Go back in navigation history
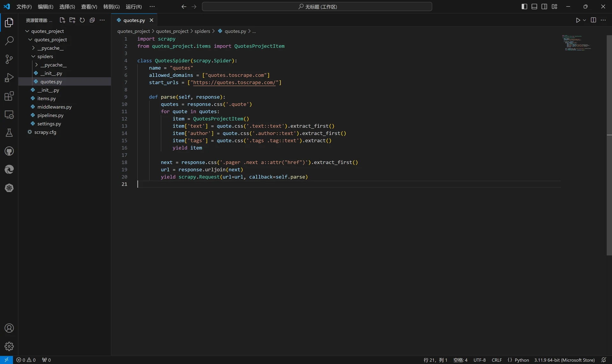 184,6
